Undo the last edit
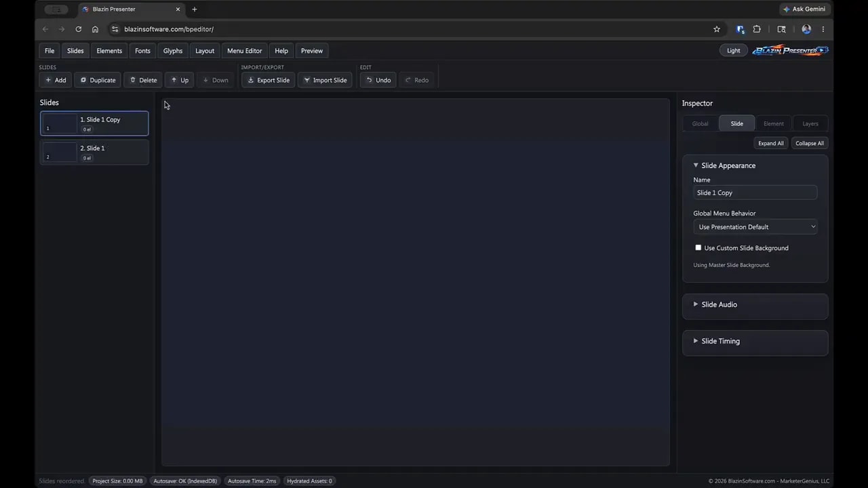The width and height of the screenshot is (868, 488). [378, 80]
